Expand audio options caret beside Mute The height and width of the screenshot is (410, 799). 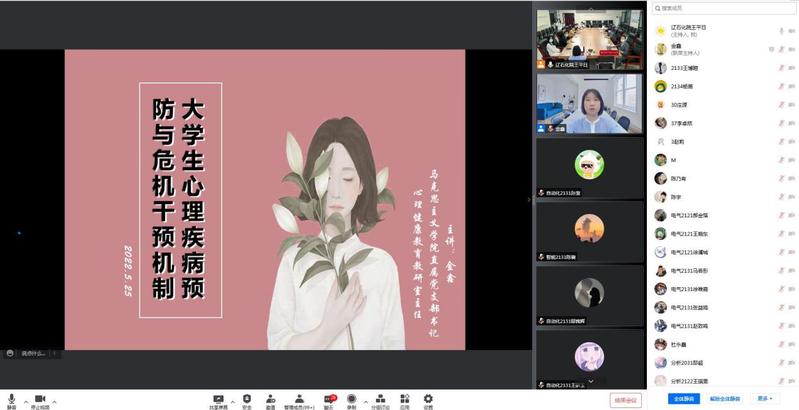tap(25, 402)
